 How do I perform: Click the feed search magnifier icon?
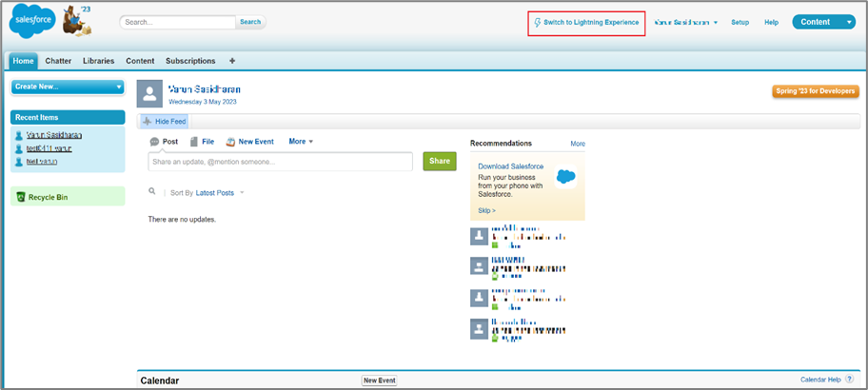pos(152,192)
